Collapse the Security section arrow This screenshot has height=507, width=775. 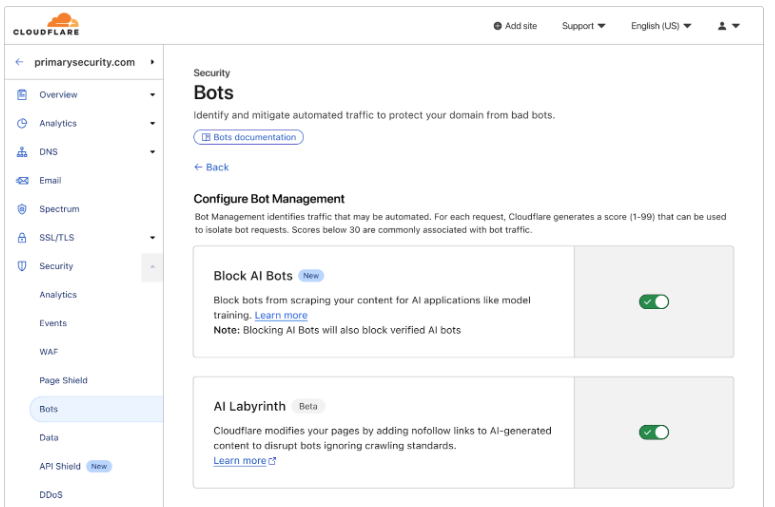coord(152,267)
